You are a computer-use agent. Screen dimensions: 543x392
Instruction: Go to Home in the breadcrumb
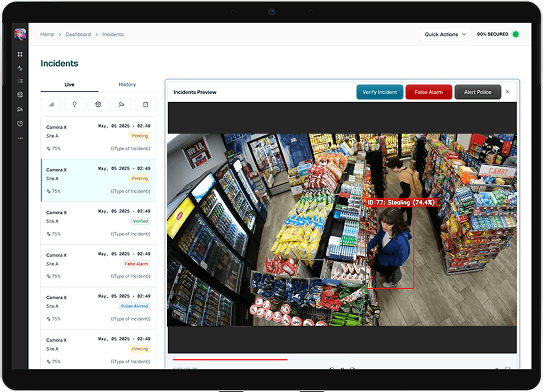click(47, 34)
